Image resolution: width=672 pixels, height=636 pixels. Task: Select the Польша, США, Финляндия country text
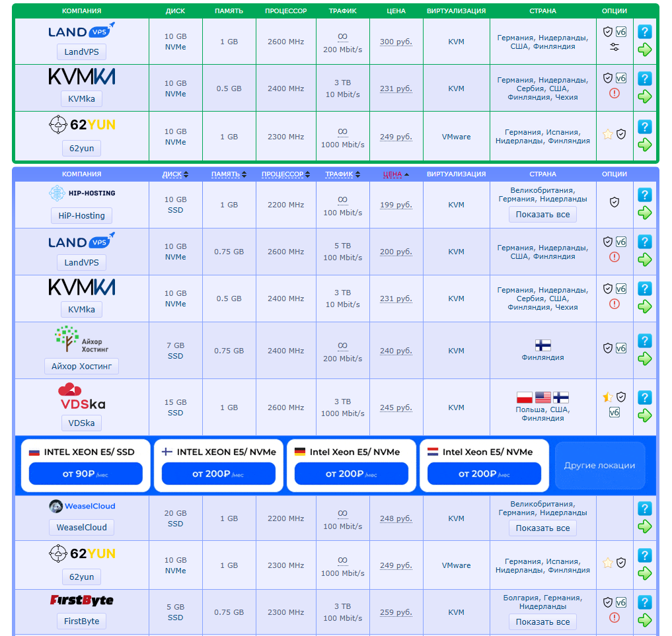pyautogui.click(x=542, y=413)
